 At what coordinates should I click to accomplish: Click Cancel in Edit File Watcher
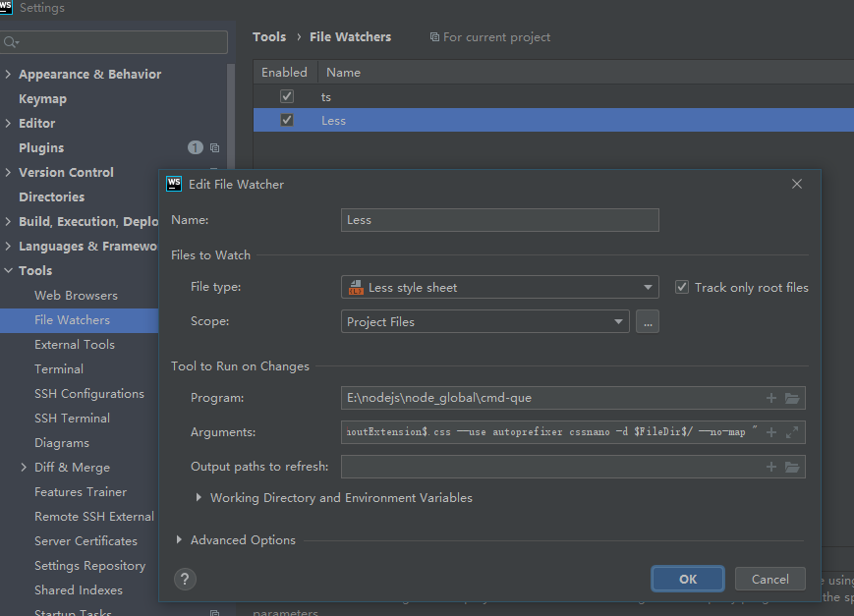pos(770,579)
